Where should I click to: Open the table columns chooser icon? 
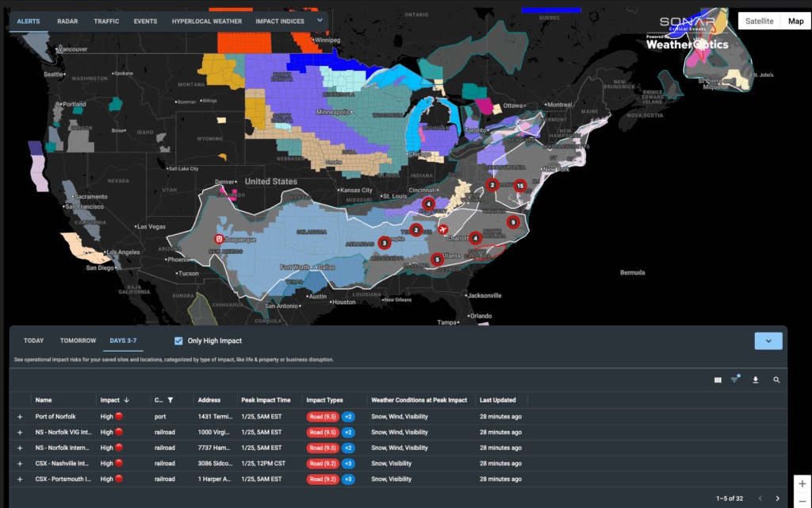point(718,380)
